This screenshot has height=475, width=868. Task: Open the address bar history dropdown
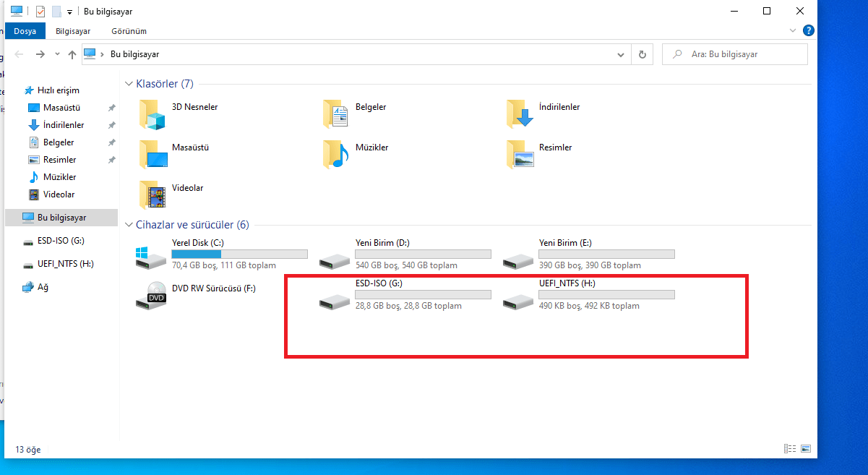coord(621,54)
